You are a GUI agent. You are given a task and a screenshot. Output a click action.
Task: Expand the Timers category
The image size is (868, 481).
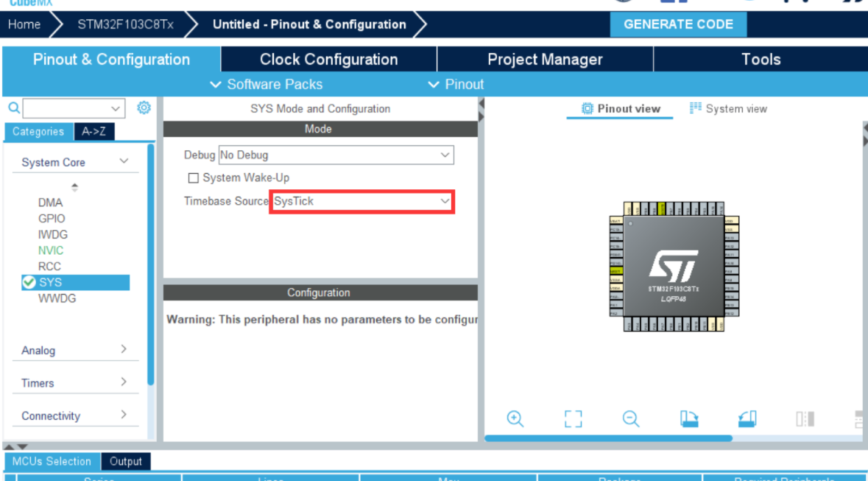point(124,382)
